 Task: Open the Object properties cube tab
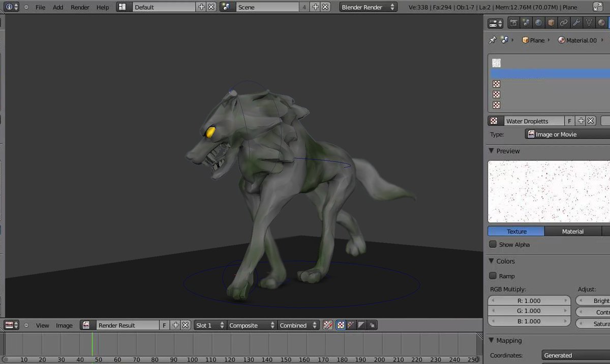[551, 23]
